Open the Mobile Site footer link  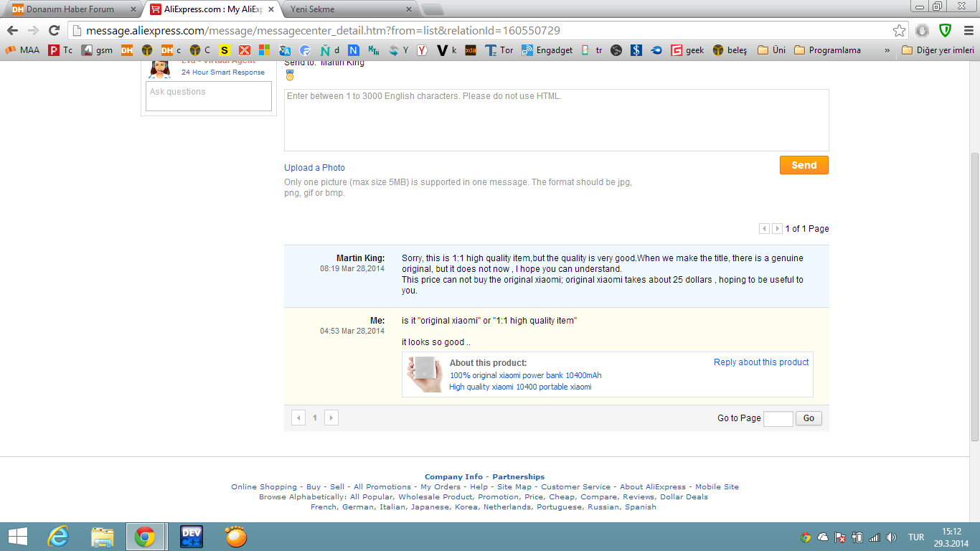(x=717, y=486)
